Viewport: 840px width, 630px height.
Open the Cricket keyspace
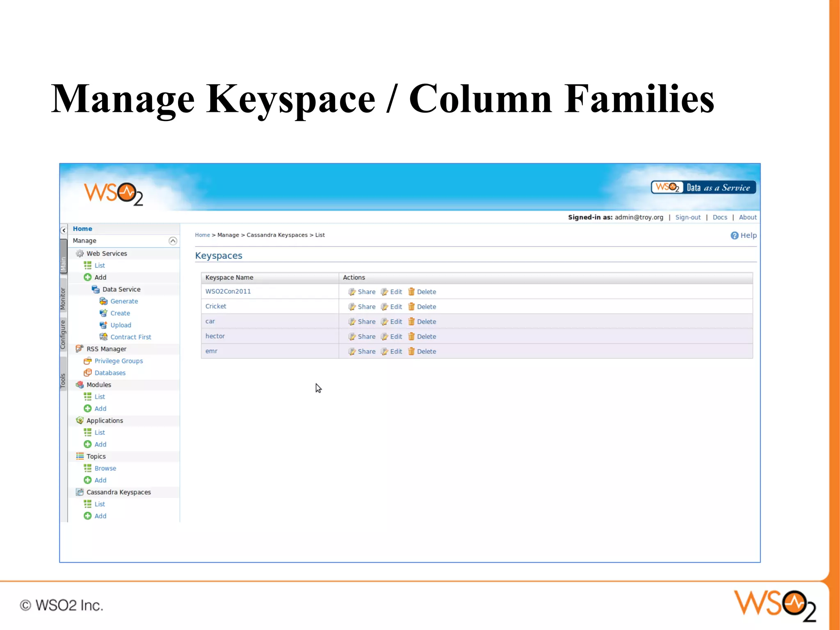tap(216, 306)
